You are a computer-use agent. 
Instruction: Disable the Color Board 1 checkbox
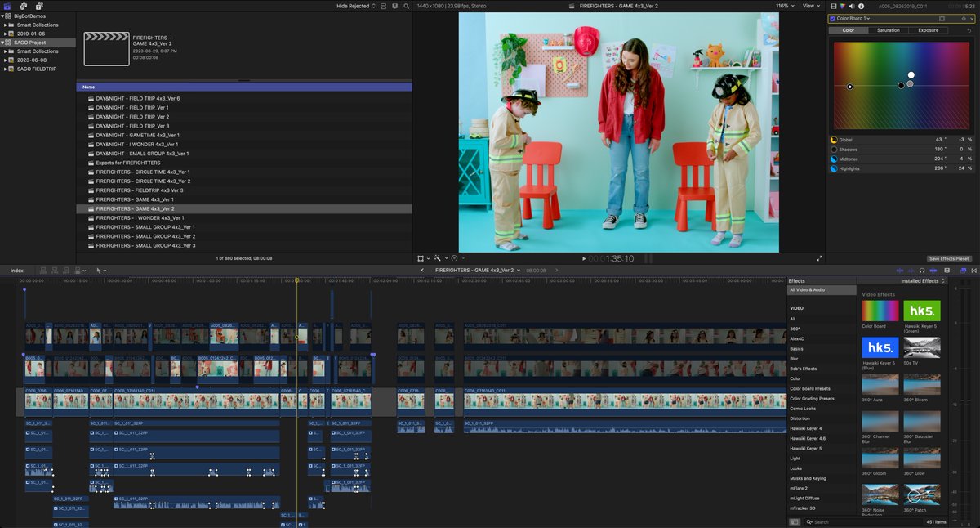point(832,18)
